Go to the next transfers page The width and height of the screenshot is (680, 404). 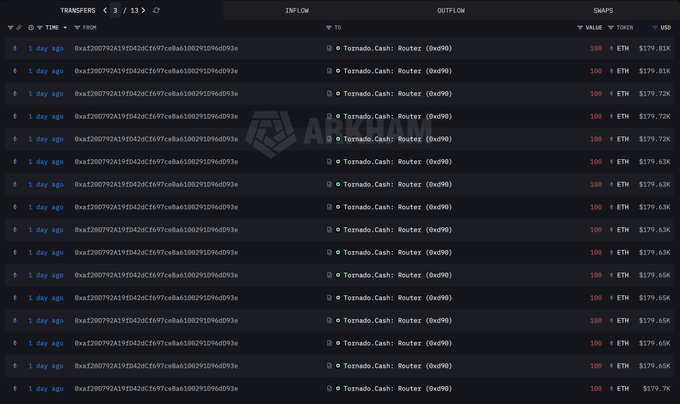[144, 10]
